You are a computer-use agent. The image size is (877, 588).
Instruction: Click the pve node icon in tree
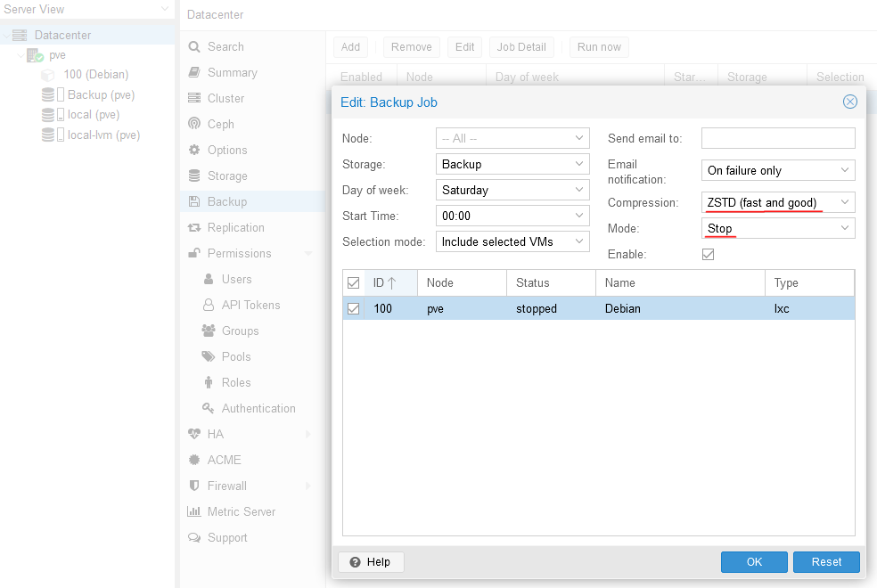coord(35,55)
